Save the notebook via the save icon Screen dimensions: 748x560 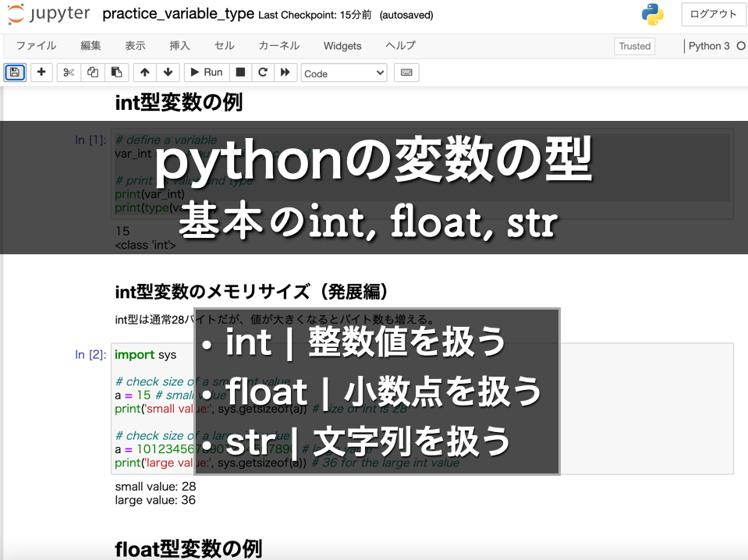coord(14,72)
